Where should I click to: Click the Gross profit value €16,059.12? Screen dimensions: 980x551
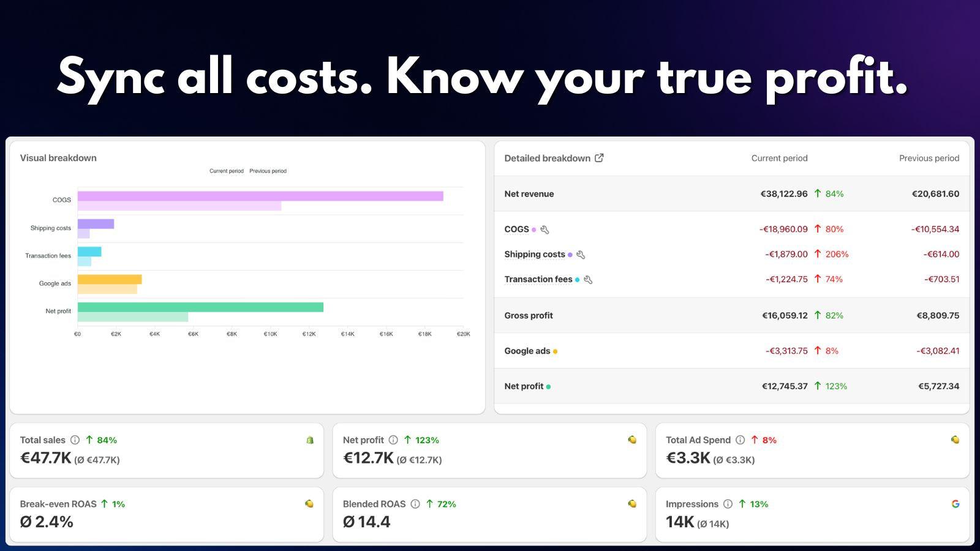point(785,316)
